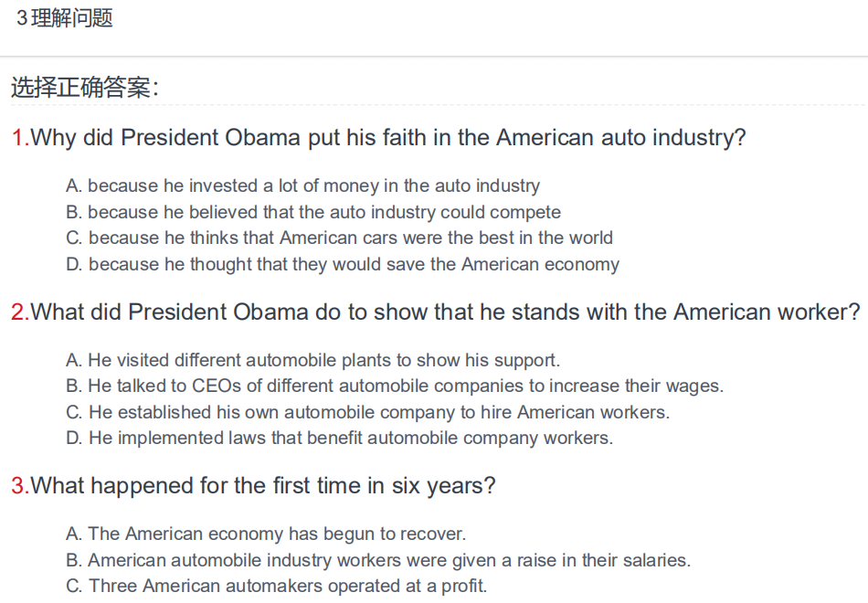Click question 1 about Obama's faith text
Image resolution: width=868 pixels, height=603 pixels.
click(388, 138)
